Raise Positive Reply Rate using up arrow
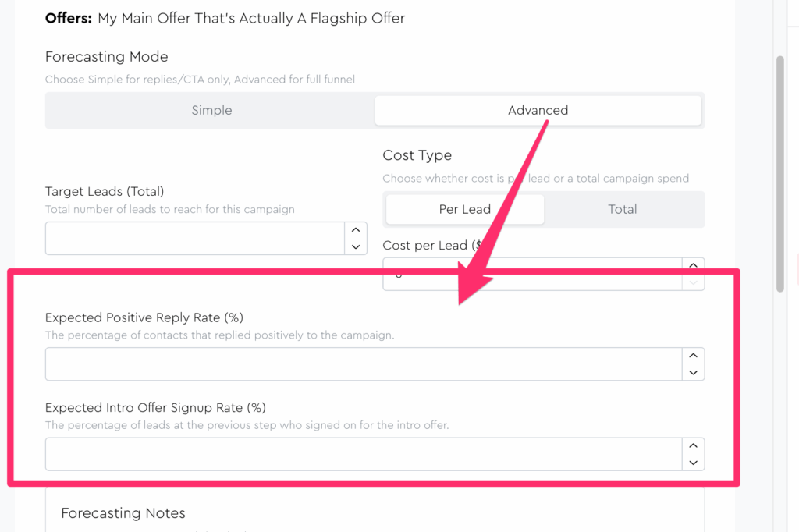This screenshot has height=532, width=799. [693, 356]
